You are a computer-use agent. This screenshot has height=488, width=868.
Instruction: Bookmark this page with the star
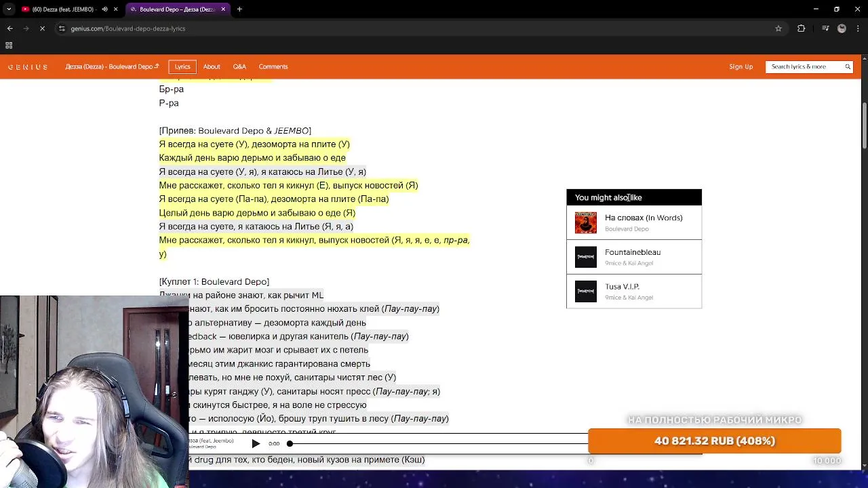coord(778,28)
